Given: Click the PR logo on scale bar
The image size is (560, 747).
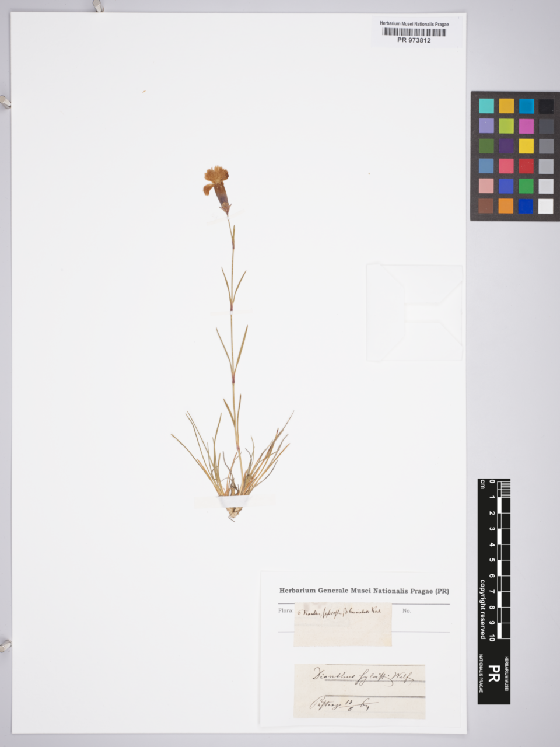Looking at the screenshot, I should [494, 675].
